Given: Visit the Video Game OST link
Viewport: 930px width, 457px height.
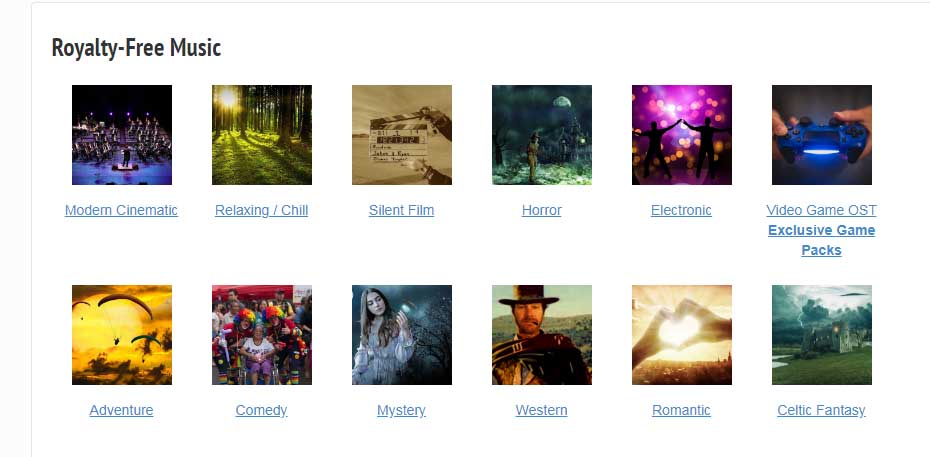Looking at the screenshot, I should [821, 210].
